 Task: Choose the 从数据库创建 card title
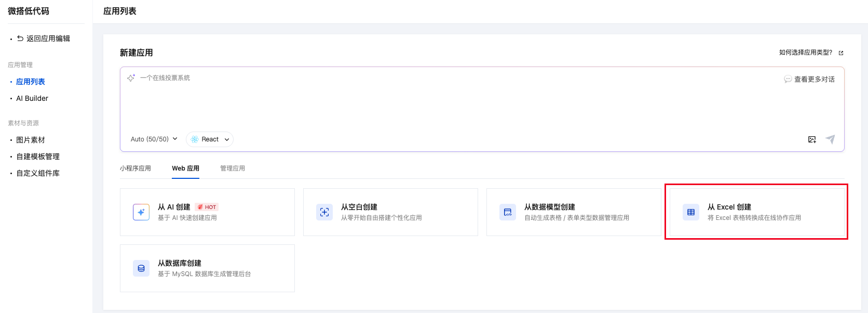(x=180, y=263)
